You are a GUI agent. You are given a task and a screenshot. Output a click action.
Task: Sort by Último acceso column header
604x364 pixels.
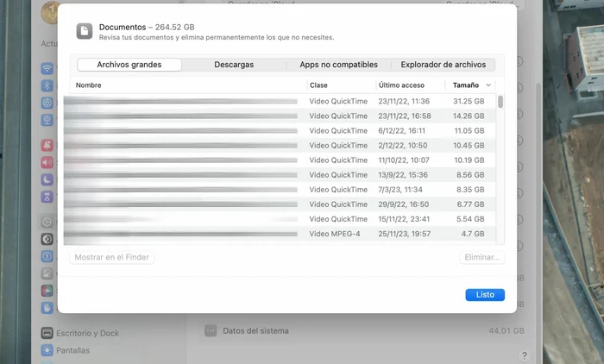(401, 85)
